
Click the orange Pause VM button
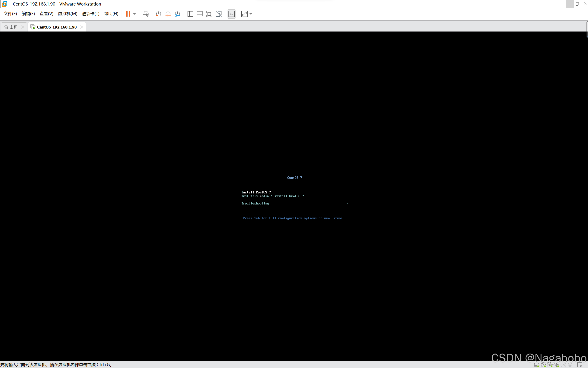tap(128, 14)
